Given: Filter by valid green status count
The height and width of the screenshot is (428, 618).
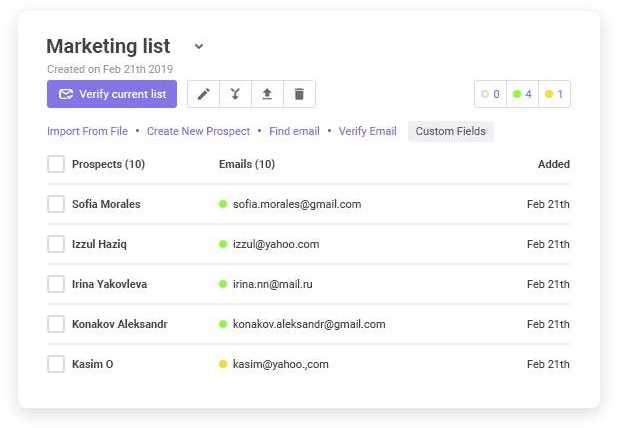Looking at the screenshot, I should [522, 94].
